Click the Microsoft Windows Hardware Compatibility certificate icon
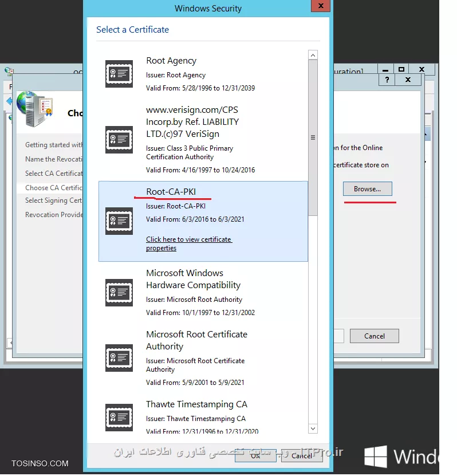Viewport: 457px width, 476px height. [119, 293]
